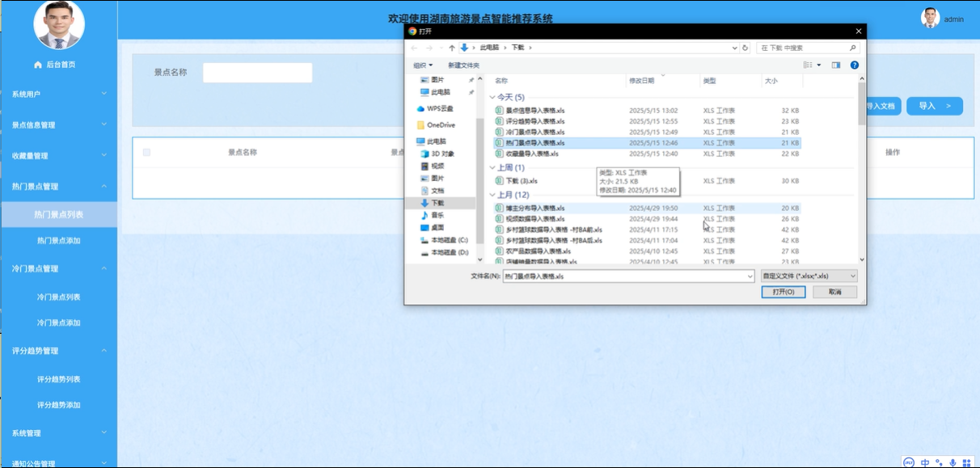Image resolution: width=980 pixels, height=468 pixels.
Task: Open 本地磁盘 (D:) drive
Action: coord(444,252)
